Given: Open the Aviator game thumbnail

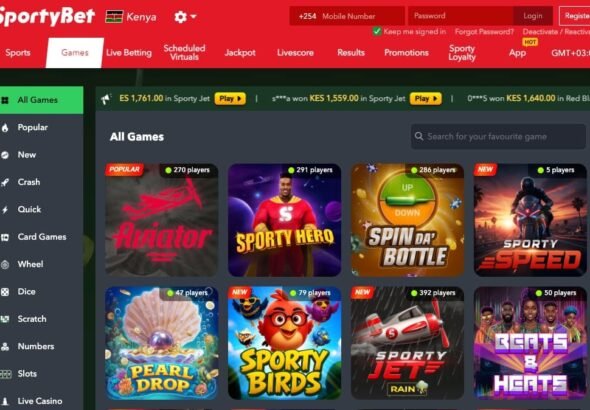Looking at the screenshot, I should 161,220.
